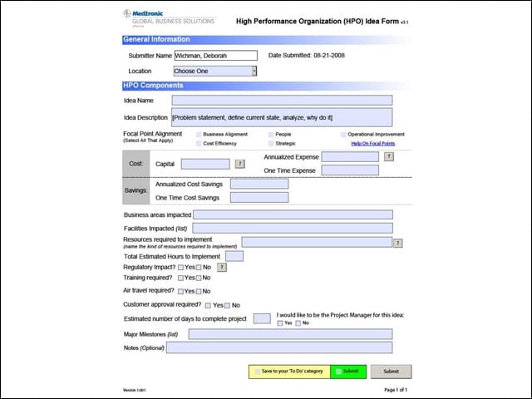
Task: Click the Location dropdown arrow
Action: tap(254, 71)
